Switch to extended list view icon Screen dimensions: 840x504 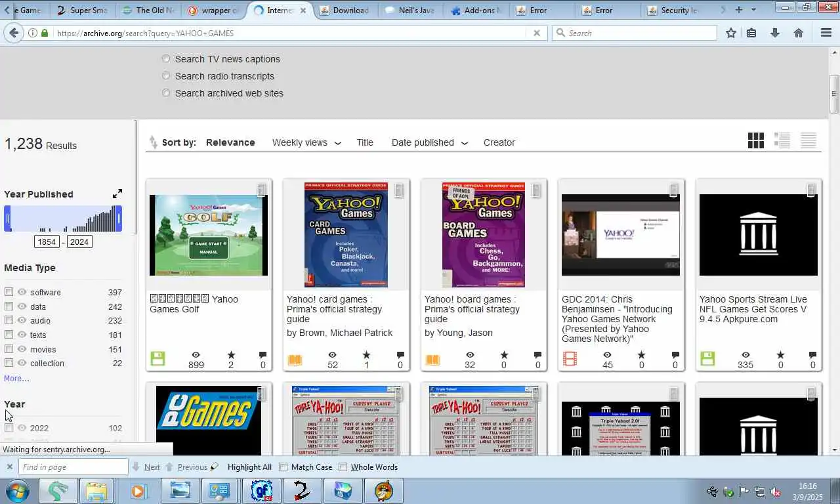(782, 140)
